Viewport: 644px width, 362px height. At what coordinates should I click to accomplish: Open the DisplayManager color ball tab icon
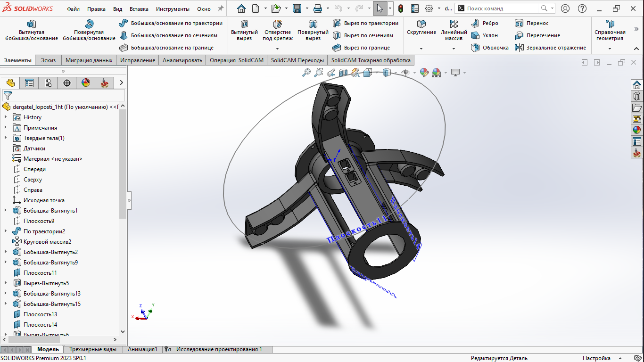(86, 83)
